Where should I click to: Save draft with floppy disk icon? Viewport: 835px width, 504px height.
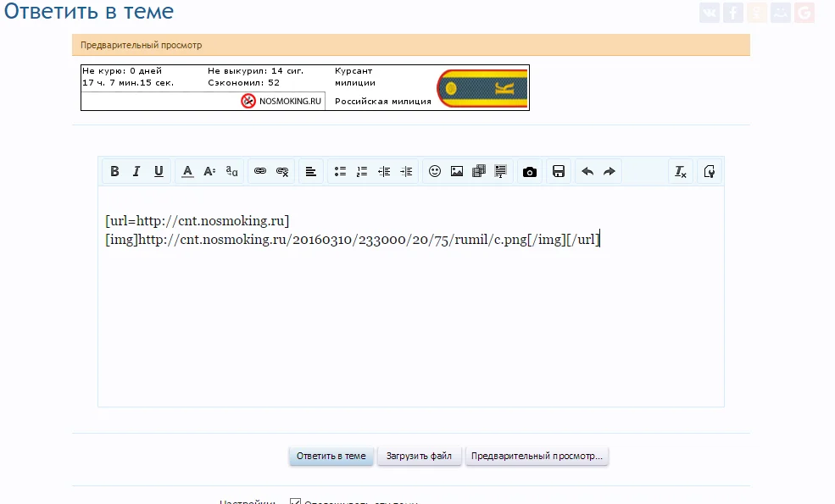point(559,171)
